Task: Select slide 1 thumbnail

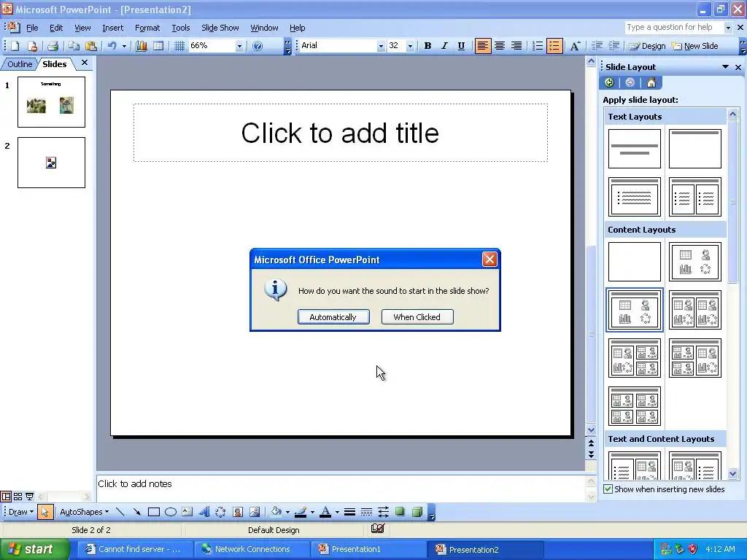Action: point(52,102)
